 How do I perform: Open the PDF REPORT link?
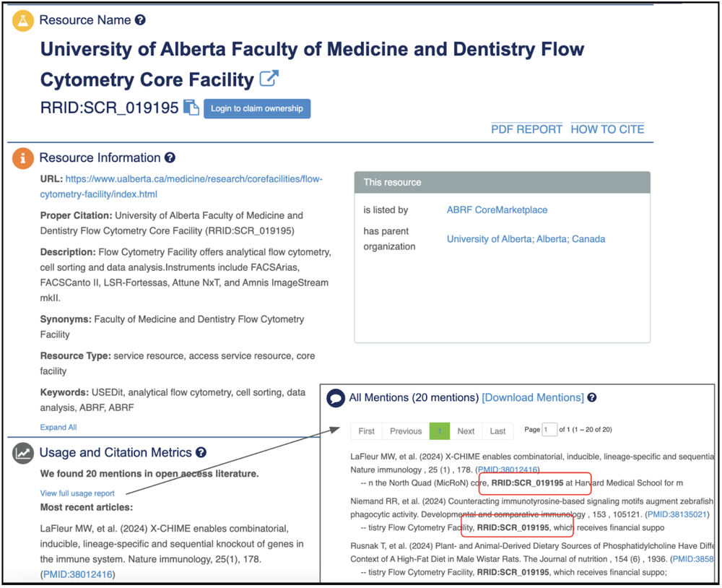[x=526, y=129]
